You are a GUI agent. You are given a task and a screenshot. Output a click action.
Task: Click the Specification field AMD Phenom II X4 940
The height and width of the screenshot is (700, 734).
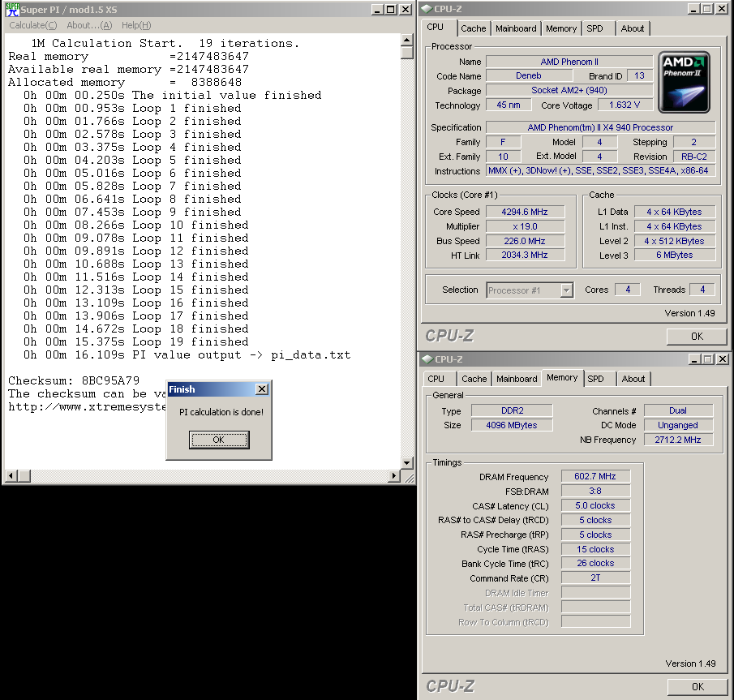601,127
